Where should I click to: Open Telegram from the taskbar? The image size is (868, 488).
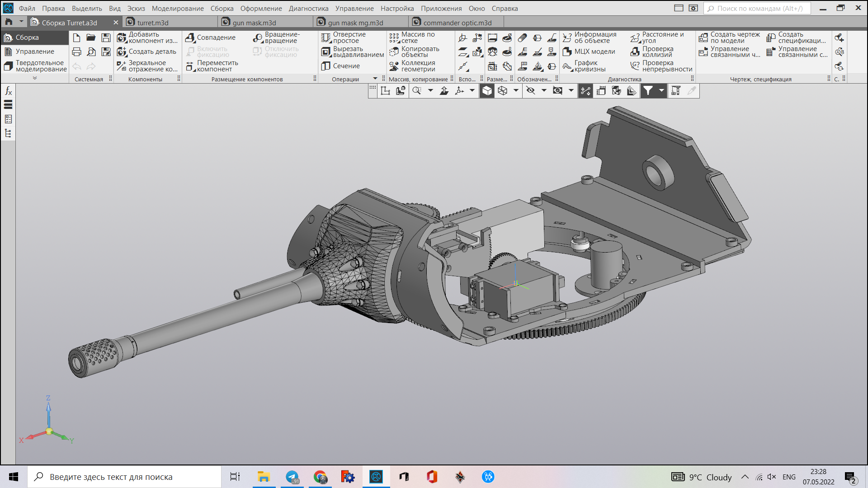click(292, 477)
